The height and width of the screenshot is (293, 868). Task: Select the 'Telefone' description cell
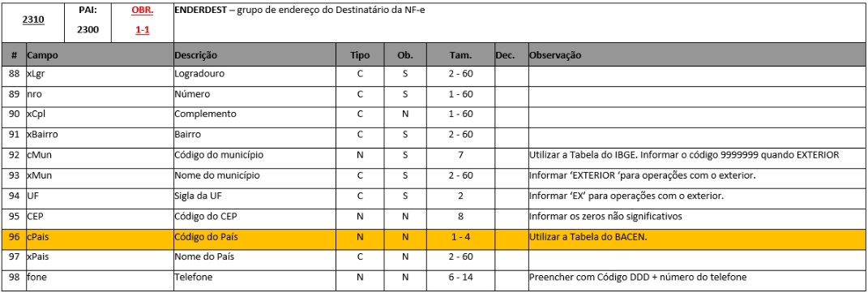tap(254, 278)
